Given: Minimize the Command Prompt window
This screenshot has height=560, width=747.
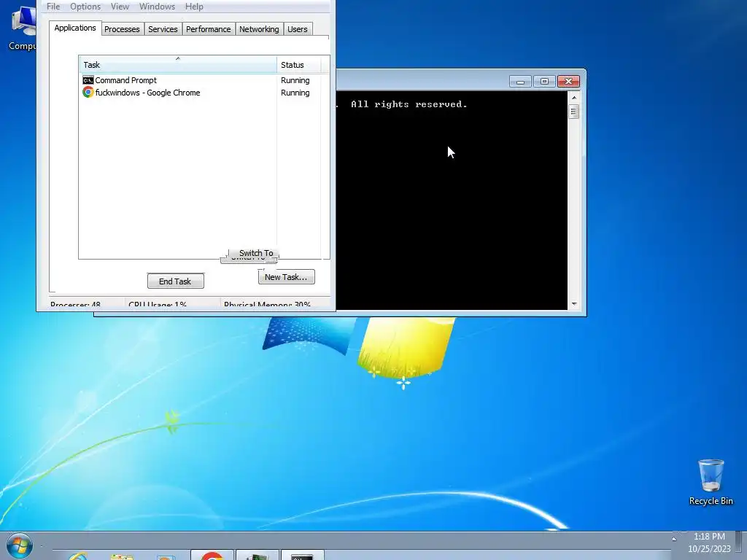Looking at the screenshot, I should [520, 82].
